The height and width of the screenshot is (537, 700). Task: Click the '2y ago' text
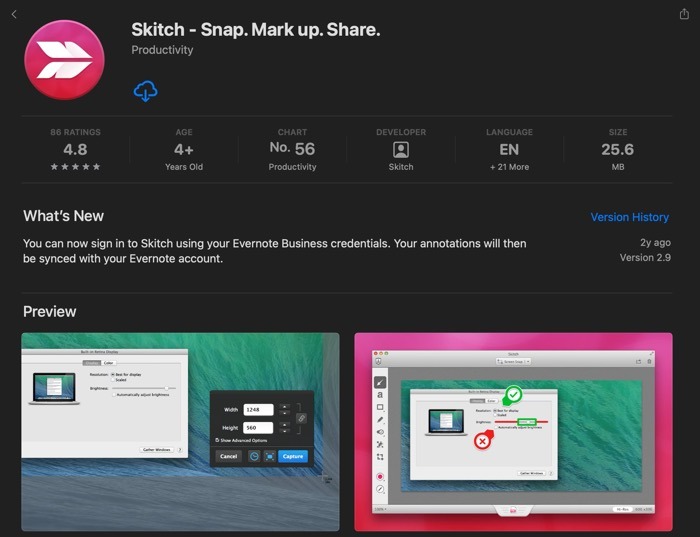(x=655, y=243)
